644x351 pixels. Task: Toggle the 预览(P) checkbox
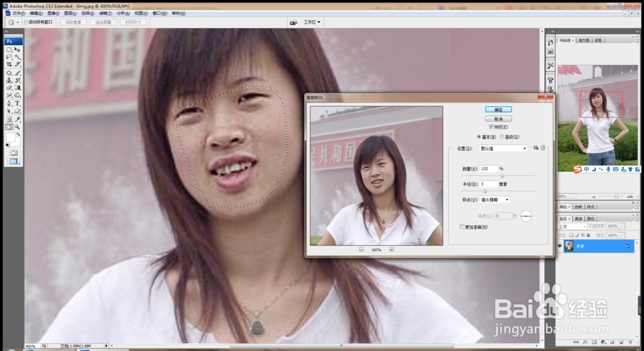pos(491,127)
